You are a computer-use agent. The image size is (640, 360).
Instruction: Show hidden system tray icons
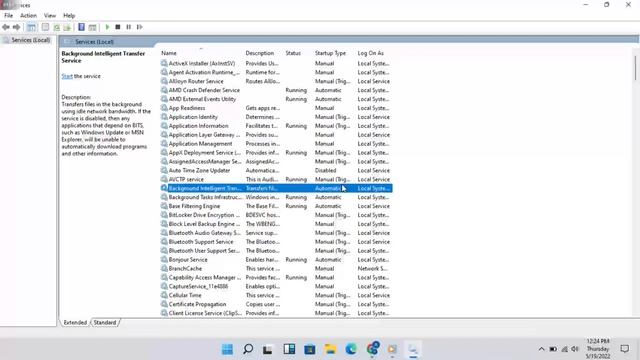541,349
